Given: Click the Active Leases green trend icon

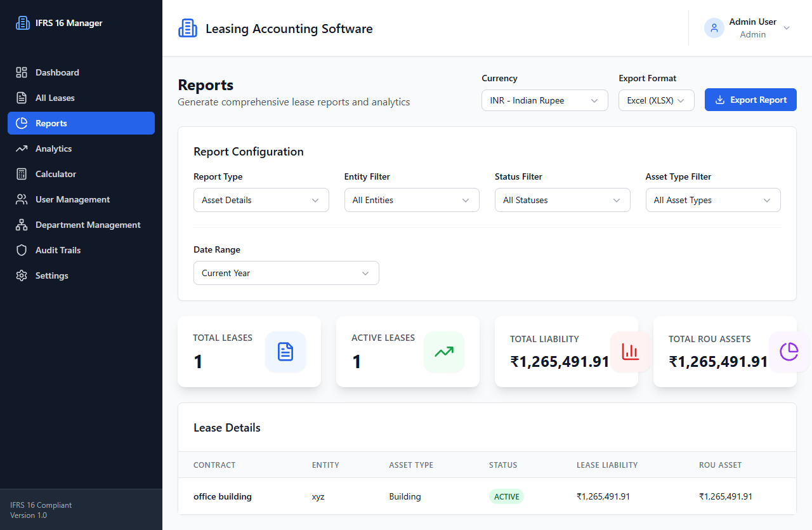Looking at the screenshot, I should 444,352.
